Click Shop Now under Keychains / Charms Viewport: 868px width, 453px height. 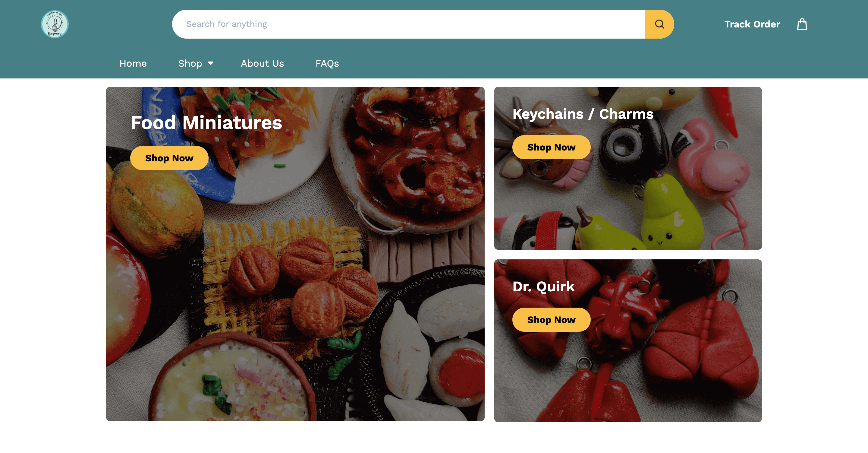551,147
